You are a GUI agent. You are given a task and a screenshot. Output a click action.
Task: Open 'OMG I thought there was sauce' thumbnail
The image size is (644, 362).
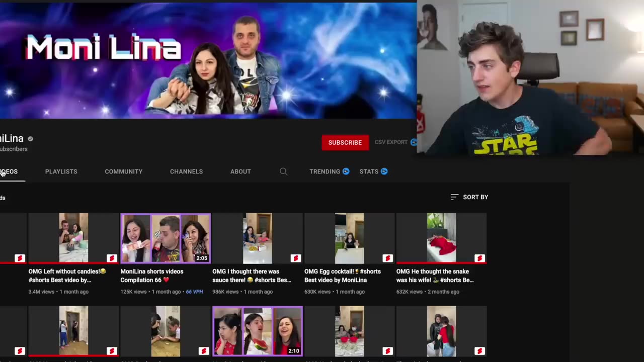(258, 238)
